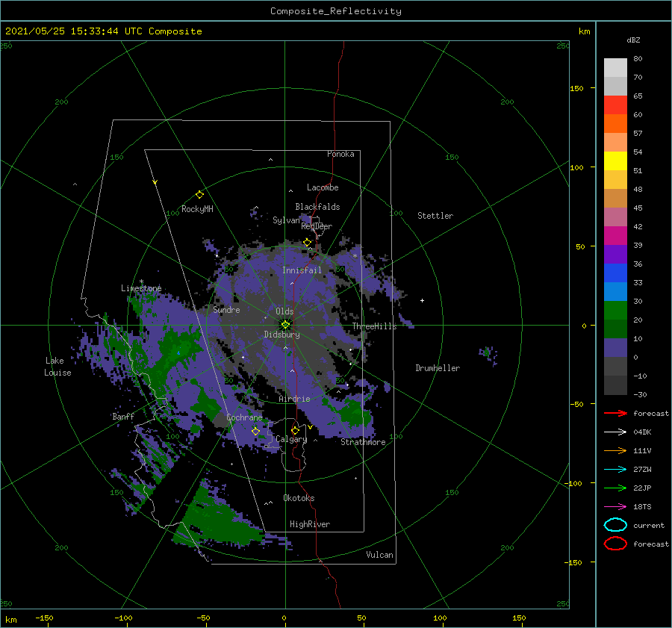The width and height of the screenshot is (672, 628).
Task: Choose the green 22JP arrow icon
Action: click(615, 488)
